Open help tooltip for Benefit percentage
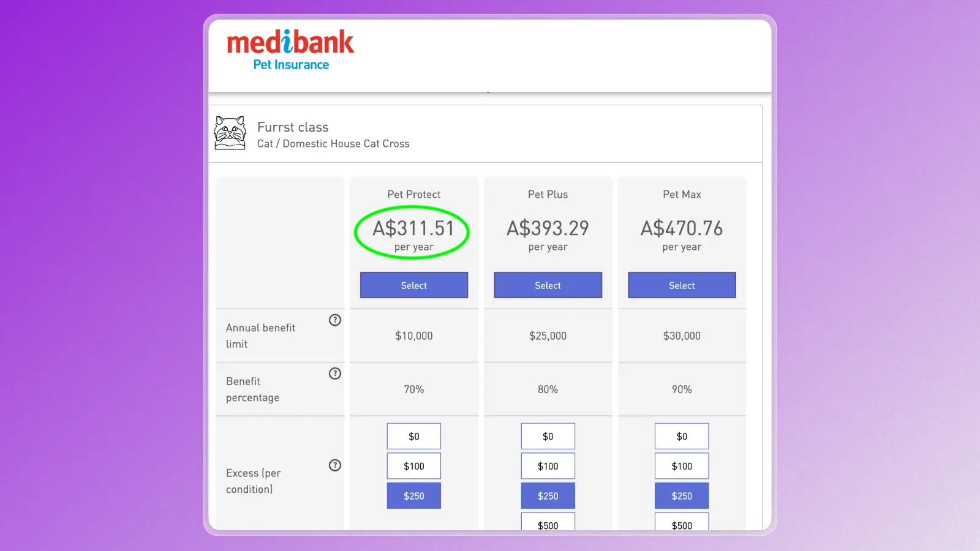This screenshot has width=980, height=551. (x=334, y=373)
